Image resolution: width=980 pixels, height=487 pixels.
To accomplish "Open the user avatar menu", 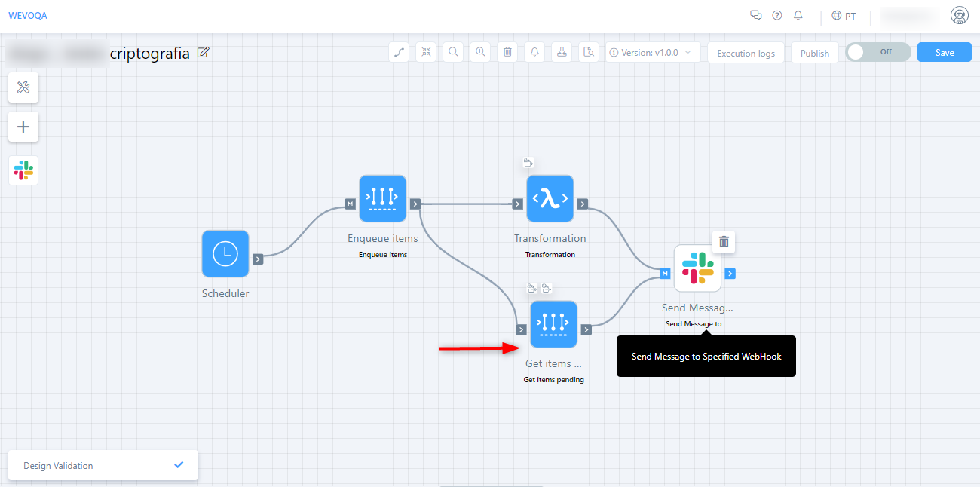I will (x=960, y=15).
